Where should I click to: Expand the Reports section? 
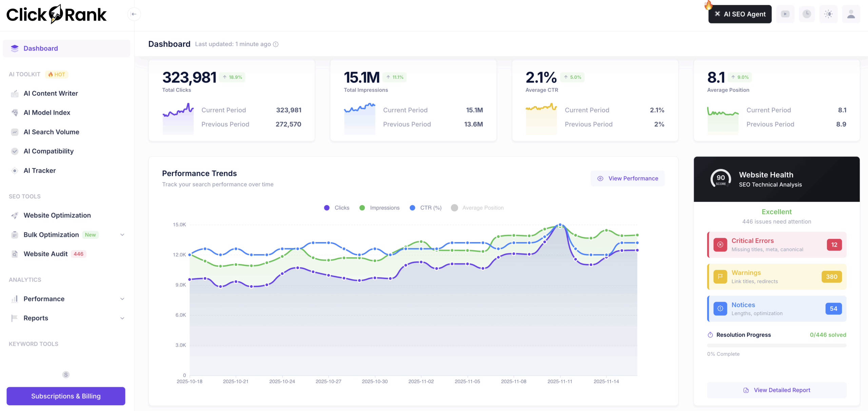122,318
